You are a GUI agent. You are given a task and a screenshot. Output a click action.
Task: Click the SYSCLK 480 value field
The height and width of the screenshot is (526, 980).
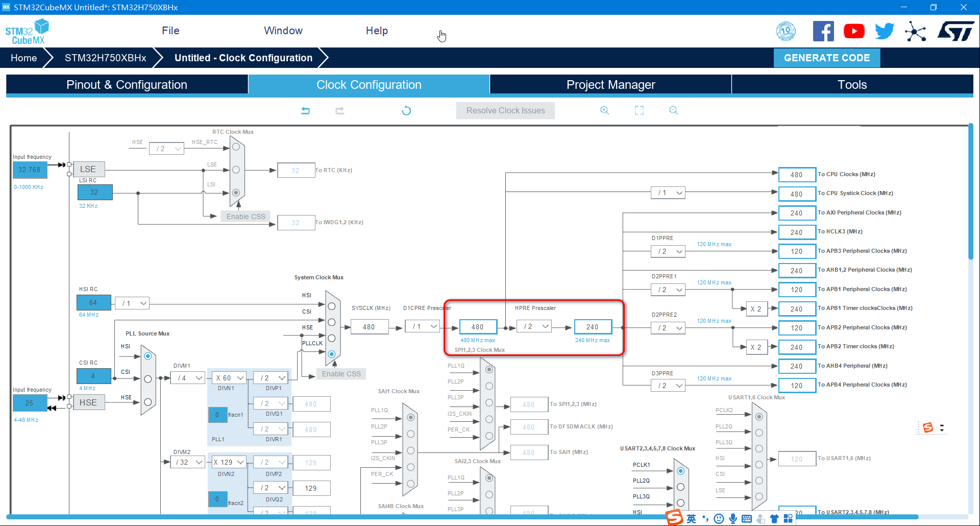tap(369, 327)
